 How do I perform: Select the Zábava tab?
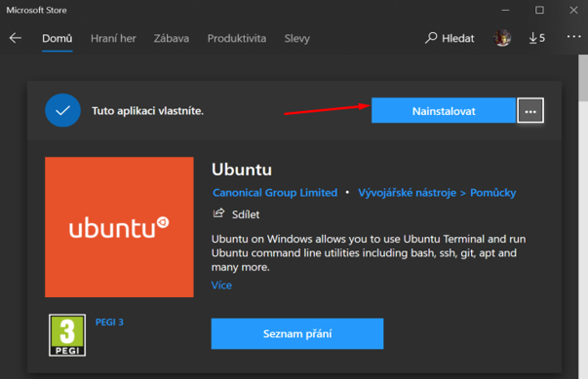click(172, 38)
